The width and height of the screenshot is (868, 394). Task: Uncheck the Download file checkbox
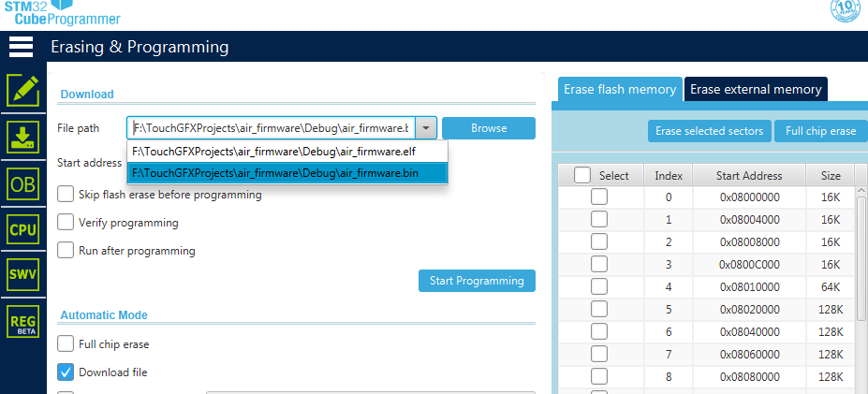tap(66, 372)
